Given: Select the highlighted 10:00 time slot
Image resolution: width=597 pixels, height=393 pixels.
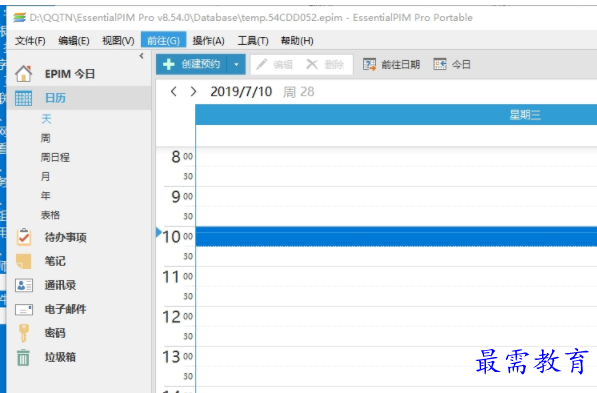Looking at the screenshot, I should 396,236.
